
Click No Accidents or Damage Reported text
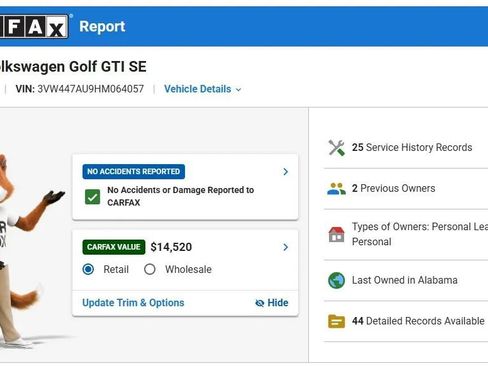point(180,196)
